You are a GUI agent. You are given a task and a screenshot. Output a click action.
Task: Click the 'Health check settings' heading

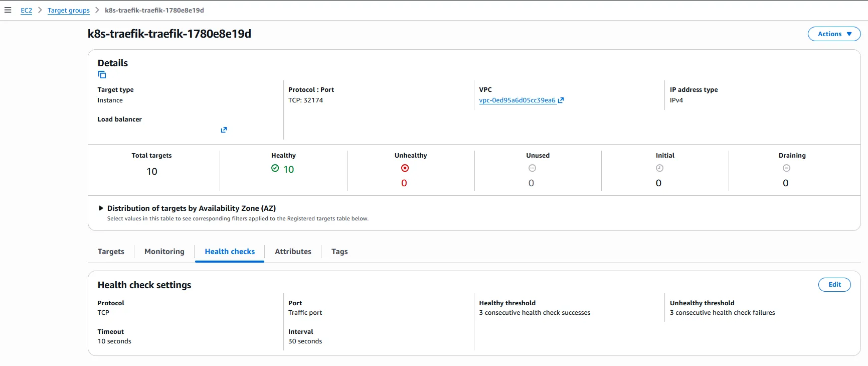[x=144, y=285]
